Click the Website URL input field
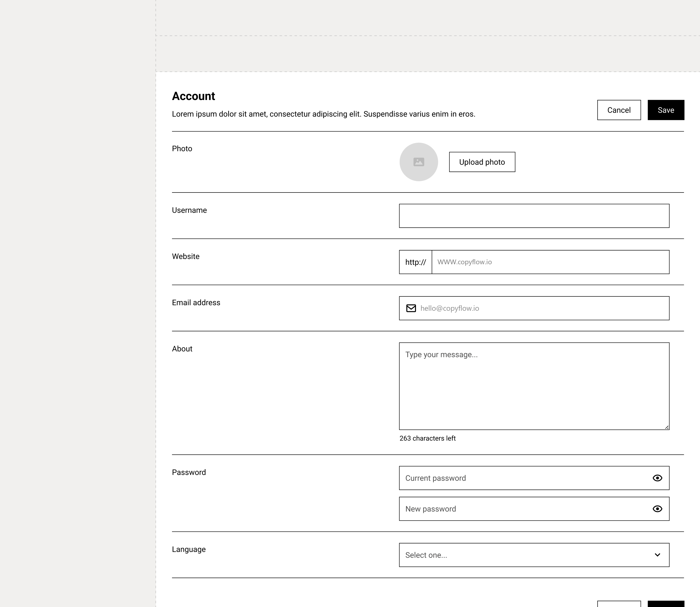700x607 pixels. tap(550, 262)
